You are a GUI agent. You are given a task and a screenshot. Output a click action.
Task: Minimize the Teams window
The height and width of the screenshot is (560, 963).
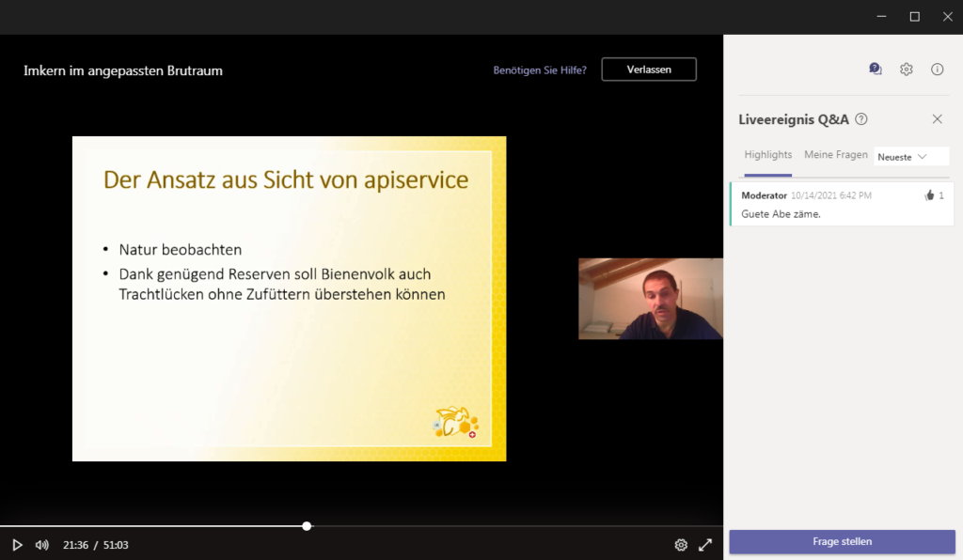tap(882, 17)
